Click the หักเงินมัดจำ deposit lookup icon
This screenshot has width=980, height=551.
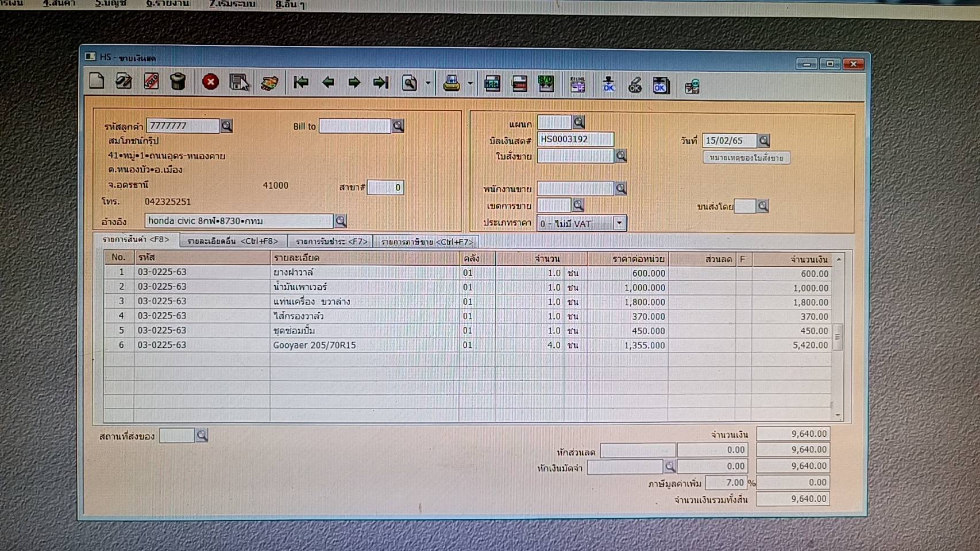[x=670, y=466]
